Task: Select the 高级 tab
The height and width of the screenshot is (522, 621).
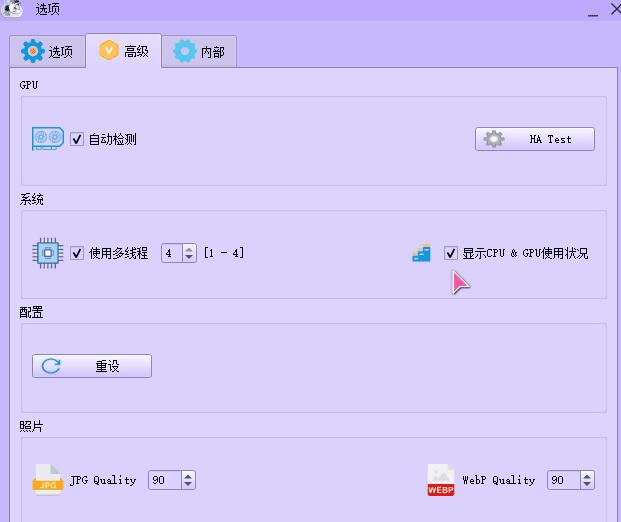Action: click(124, 51)
